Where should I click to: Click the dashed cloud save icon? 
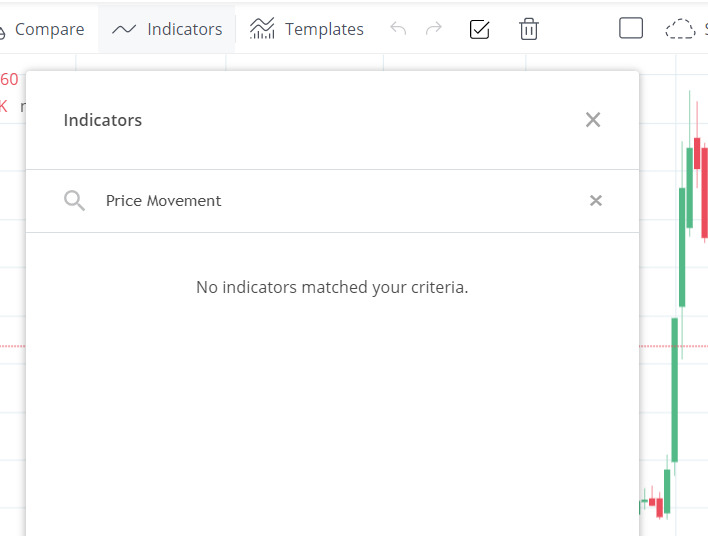tap(680, 29)
